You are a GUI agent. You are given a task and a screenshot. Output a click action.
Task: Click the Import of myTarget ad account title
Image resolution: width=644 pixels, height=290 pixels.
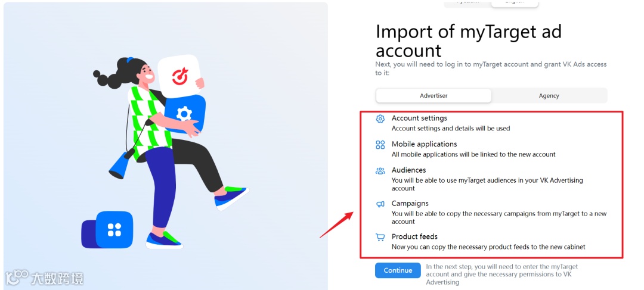[469, 41]
